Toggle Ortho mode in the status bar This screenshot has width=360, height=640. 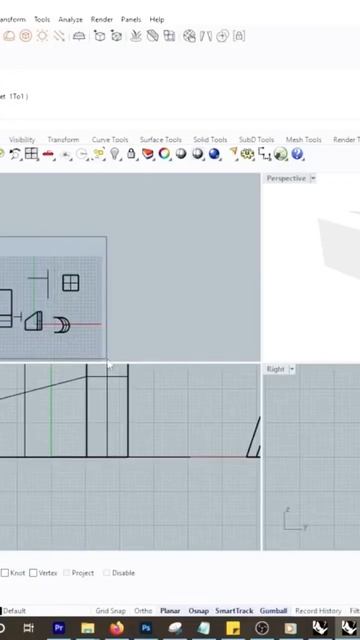[143, 611]
